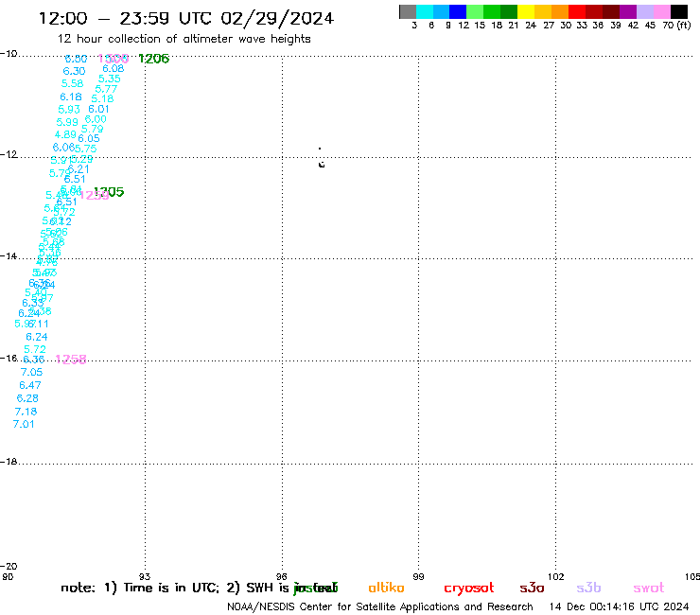Click the '96' longitude axis label
The height and width of the screenshot is (615, 700).
click(x=281, y=576)
